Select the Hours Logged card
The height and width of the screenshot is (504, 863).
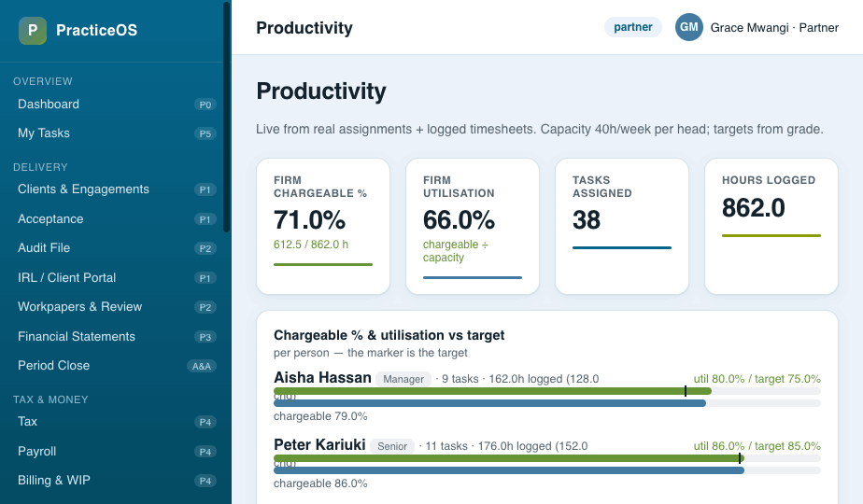(x=771, y=226)
